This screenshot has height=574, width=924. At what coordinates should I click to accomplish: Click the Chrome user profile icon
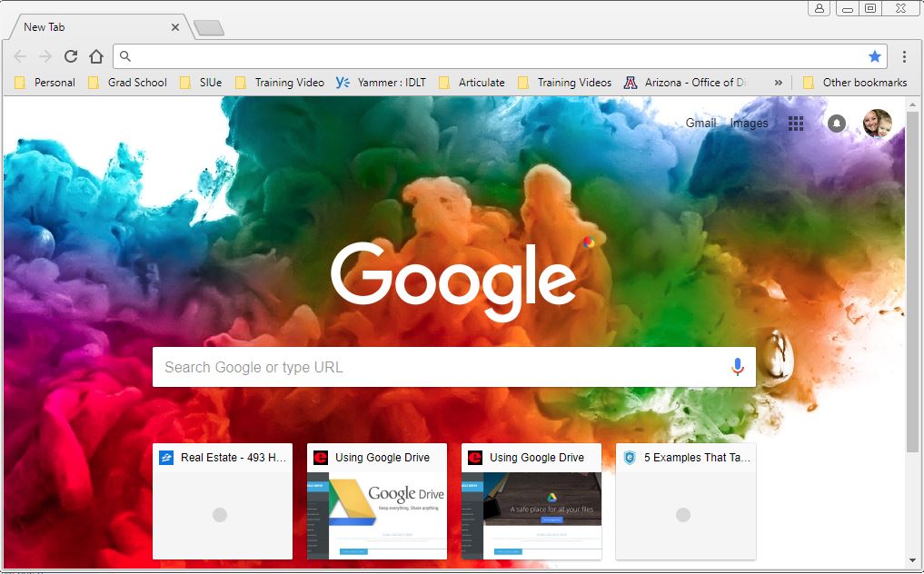[820, 8]
